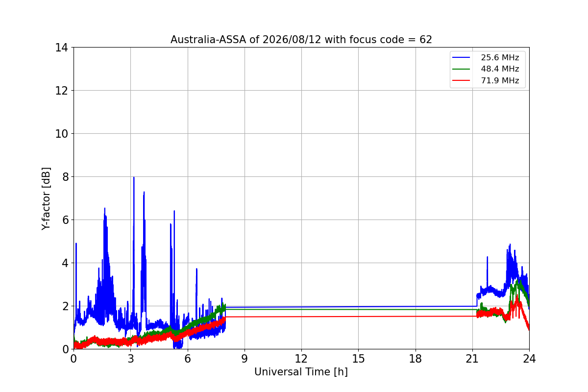Click the 24 tick on the time axis
588x392 pixels.
pos(529,359)
